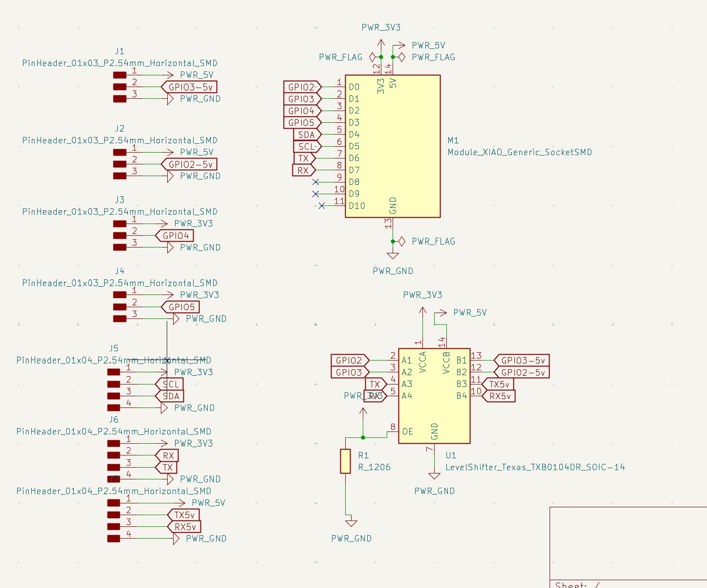Select the GPIO3 label on U1 pin A2
The height and width of the screenshot is (588, 707).
350,372
